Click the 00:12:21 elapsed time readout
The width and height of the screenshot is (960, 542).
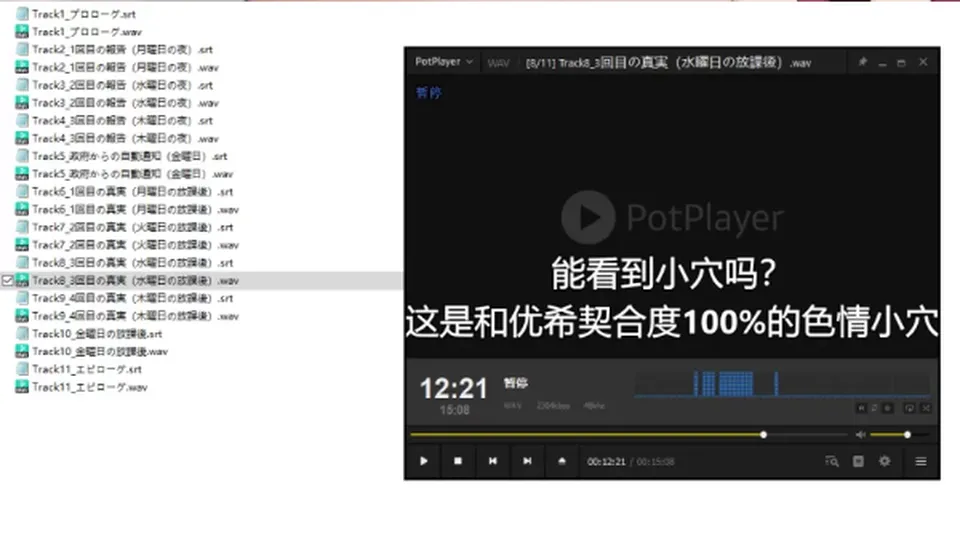click(606, 462)
